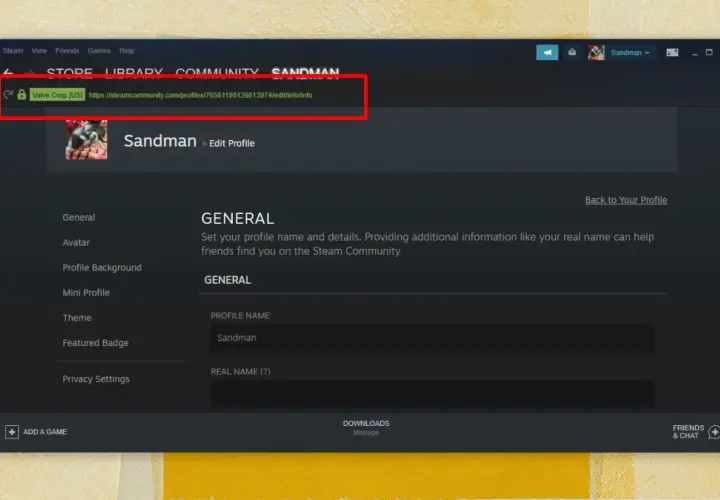This screenshot has height=500, width=720.
Task: Select Avatar in the sidebar
Action: point(76,242)
